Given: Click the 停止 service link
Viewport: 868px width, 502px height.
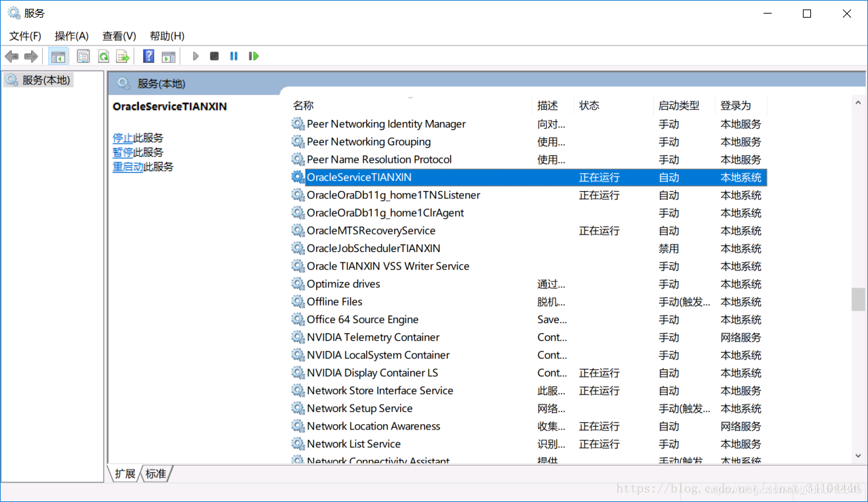Looking at the screenshot, I should (123, 138).
